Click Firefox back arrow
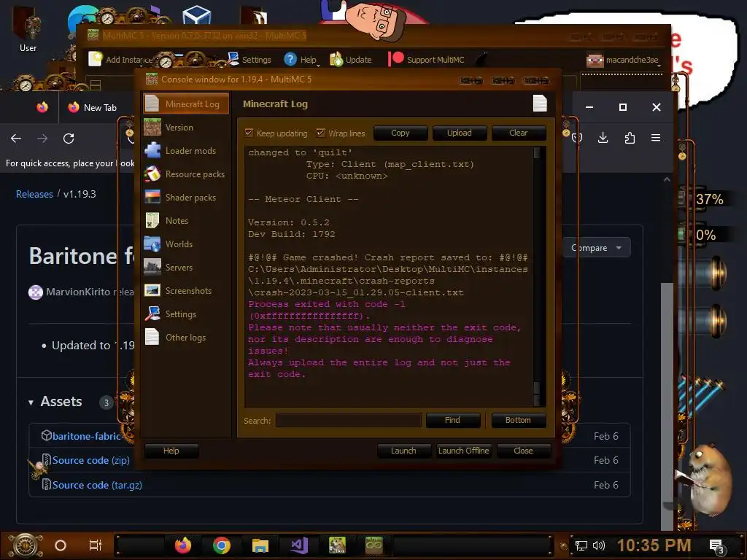Screen dimensions: 747x560 pyautogui.click(x=16, y=138)
